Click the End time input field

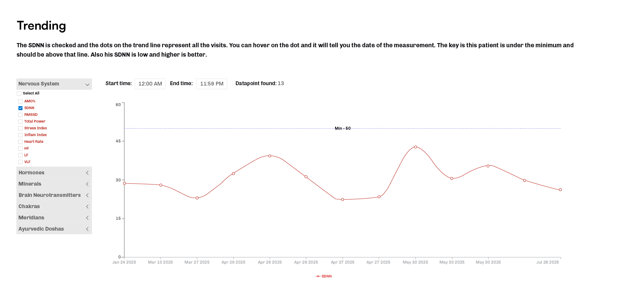click(x=212, y=84)
